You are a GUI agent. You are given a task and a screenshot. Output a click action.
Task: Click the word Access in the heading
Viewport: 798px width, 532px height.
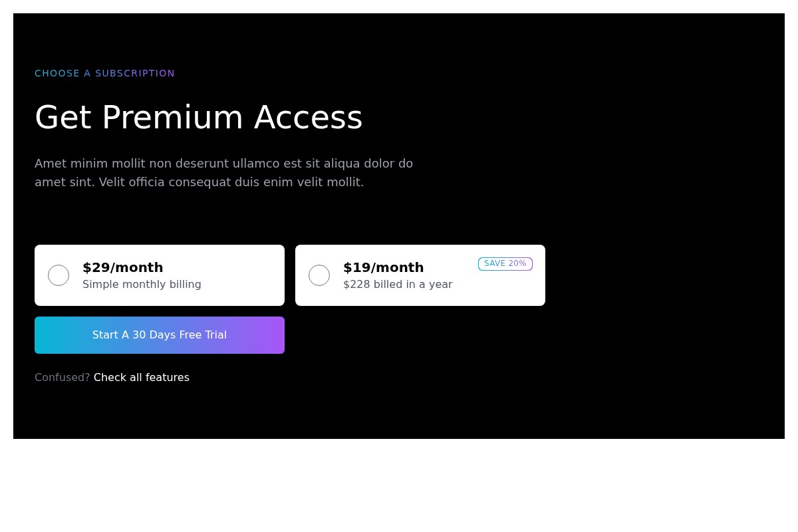pos(308,118)
